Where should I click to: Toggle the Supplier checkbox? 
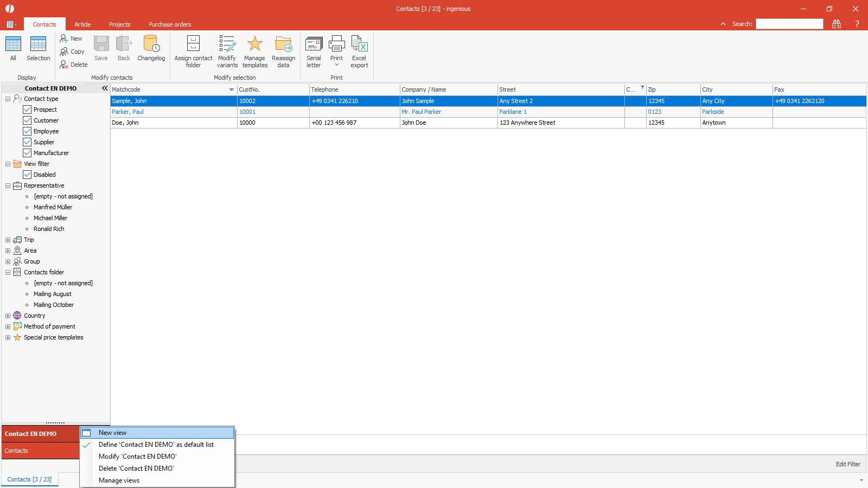click(x=27, y=142)
